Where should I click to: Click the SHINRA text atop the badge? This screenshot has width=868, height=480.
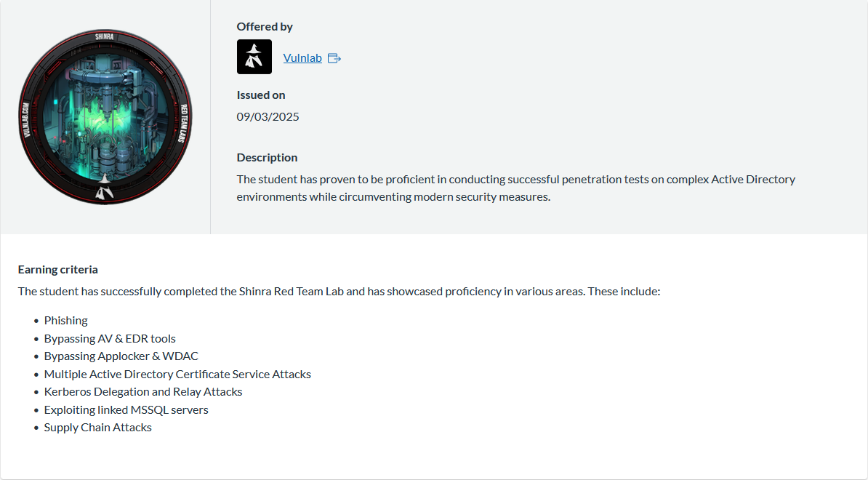click(104, 36)
